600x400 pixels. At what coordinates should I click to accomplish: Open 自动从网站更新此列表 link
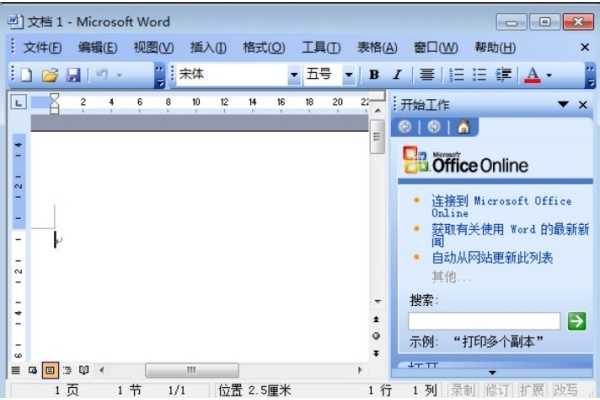(492, 258)
